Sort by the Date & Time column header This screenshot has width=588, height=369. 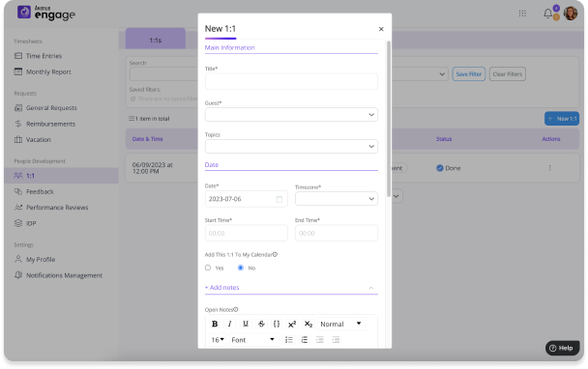pos(147,139)
